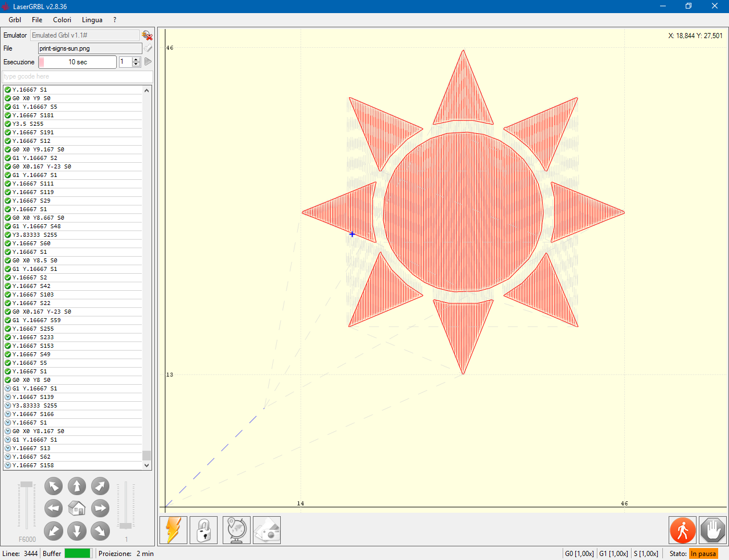This screenshot has width=729, height=560.
Task: Jog down with the down arrow button
Action: point(77,531)
